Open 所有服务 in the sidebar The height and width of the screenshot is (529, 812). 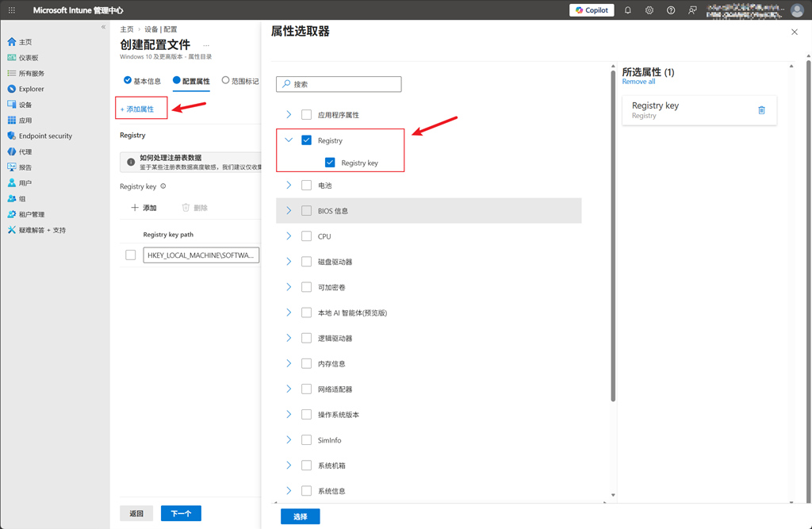[x=26, y=73]
